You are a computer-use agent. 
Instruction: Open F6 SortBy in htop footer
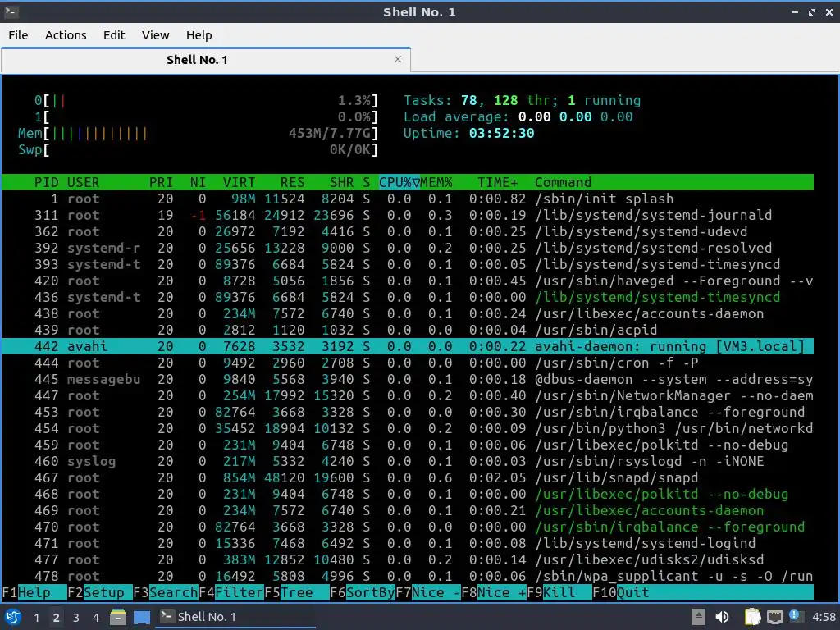[x=363, y=592]
